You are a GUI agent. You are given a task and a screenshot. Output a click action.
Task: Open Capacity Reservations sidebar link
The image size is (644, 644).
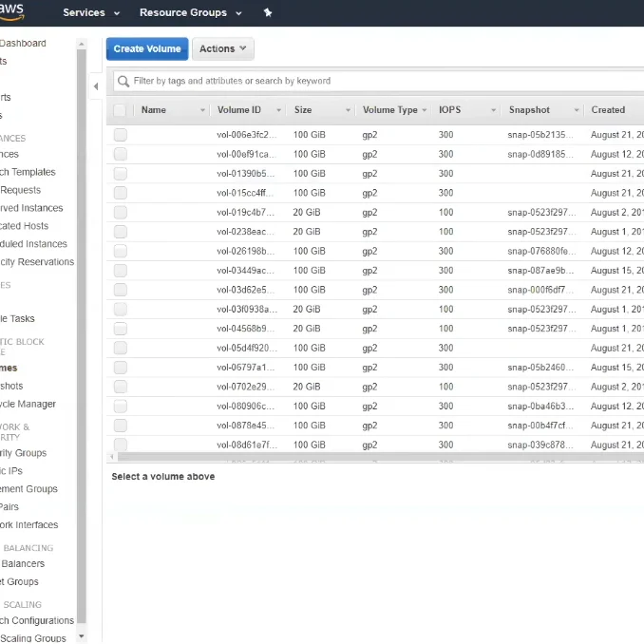pyautogui.click(x=37, y=262)
